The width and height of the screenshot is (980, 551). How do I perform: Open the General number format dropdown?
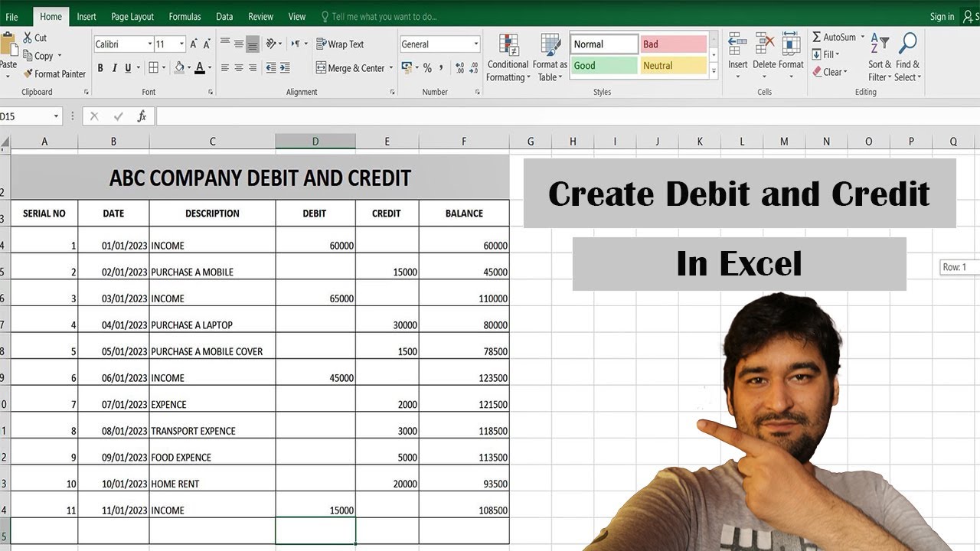pos(476,44)
